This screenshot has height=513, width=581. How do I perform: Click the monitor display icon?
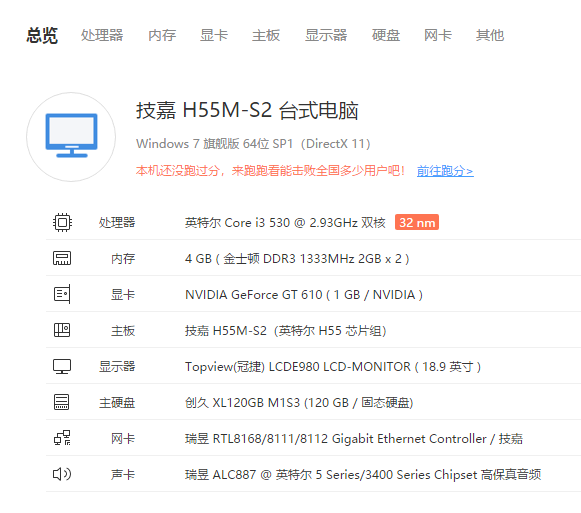click(x=62, y=366)
